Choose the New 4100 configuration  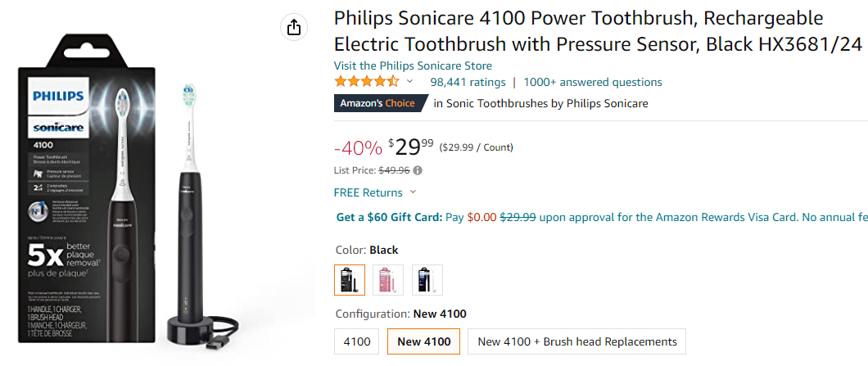pos(423,341)
